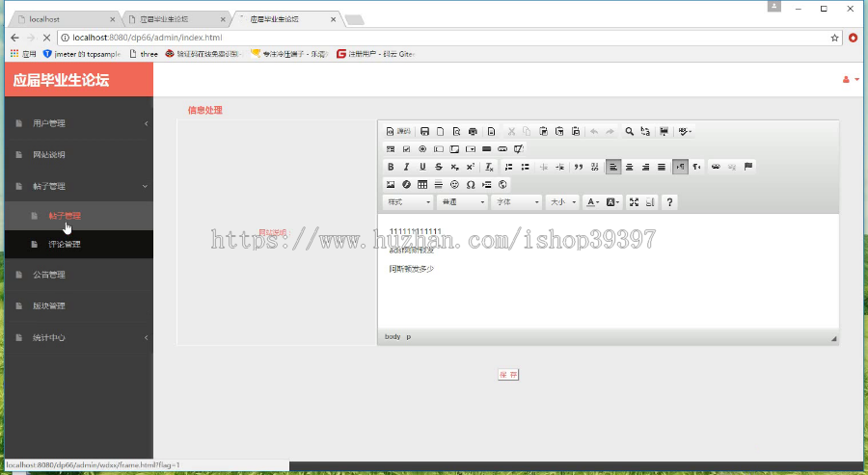Insert a table

(x=422, y=185)
